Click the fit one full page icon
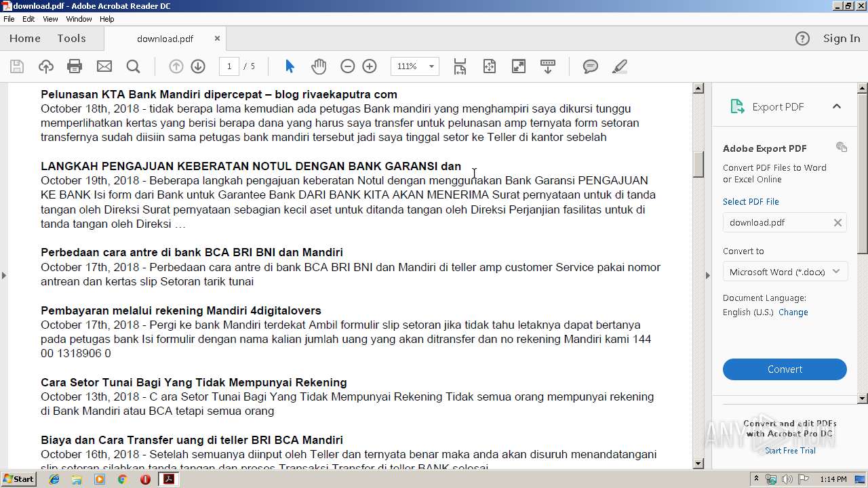Viewport: 868px width, 488px height. [x=490, y=66]
